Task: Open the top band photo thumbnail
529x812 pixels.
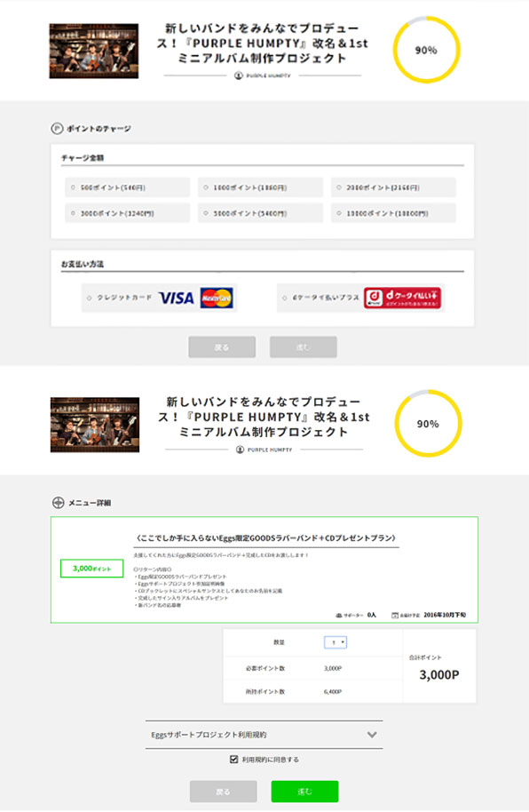Action: coord(94,51)
